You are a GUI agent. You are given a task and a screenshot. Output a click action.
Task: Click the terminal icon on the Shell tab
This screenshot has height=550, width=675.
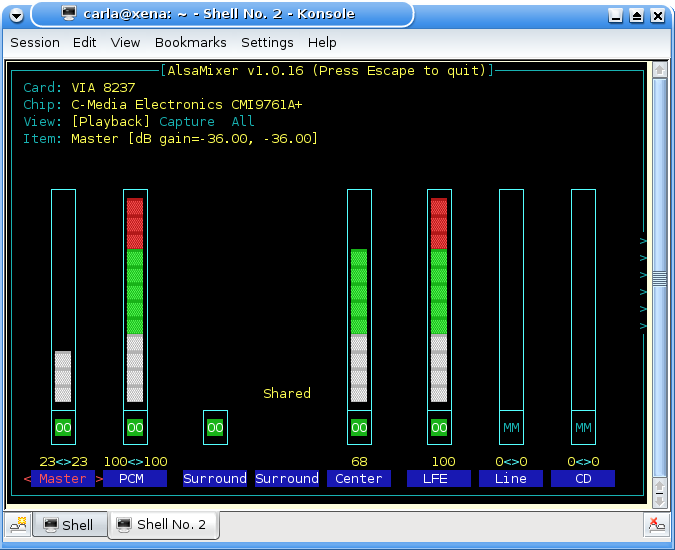(x=51, y=525)
